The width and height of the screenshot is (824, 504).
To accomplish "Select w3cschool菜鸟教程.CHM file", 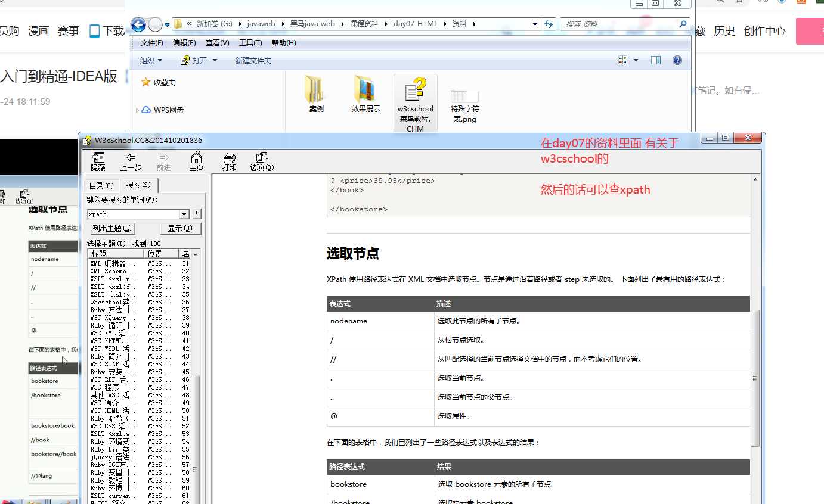I will 416,104.
